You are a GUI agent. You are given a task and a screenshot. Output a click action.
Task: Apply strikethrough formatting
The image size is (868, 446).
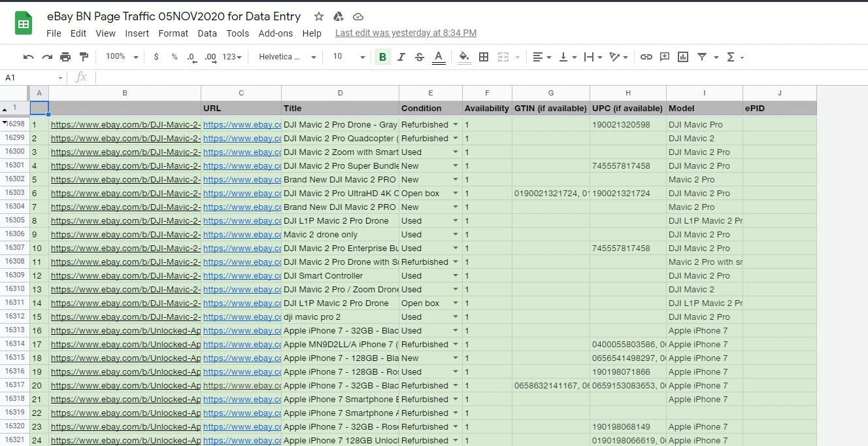point(420,57)
